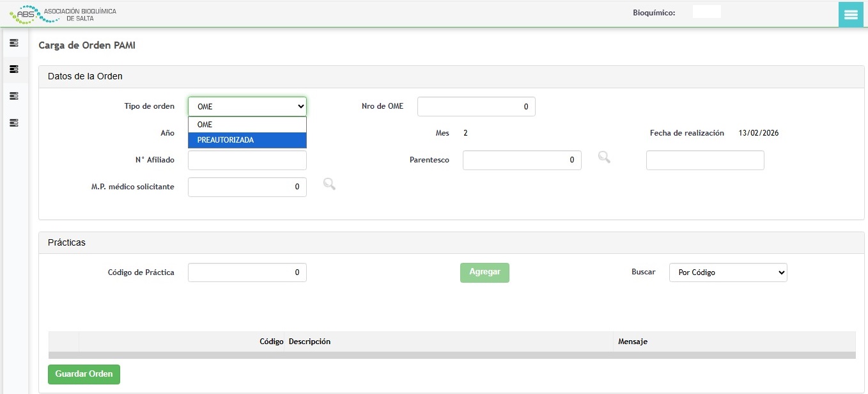
Task: Search doctor using M.P. médico magnifier icon
Action: [x=329, y=184]
